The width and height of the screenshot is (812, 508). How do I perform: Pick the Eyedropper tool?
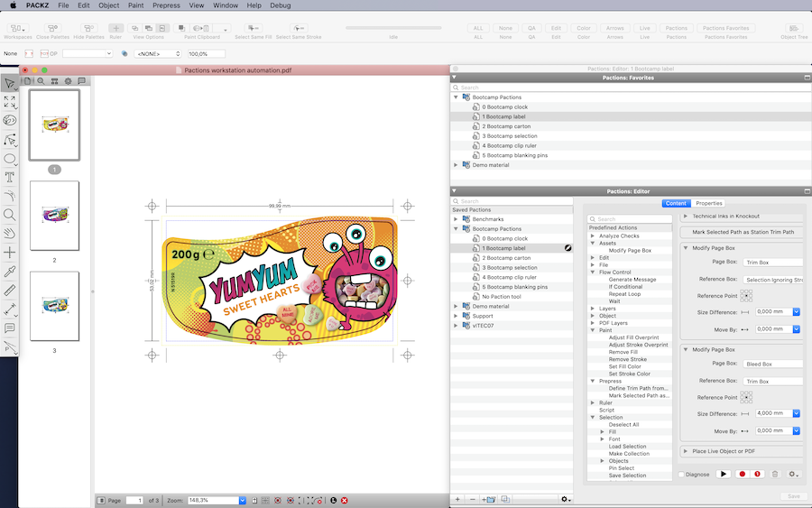click(x=10, y=272)
